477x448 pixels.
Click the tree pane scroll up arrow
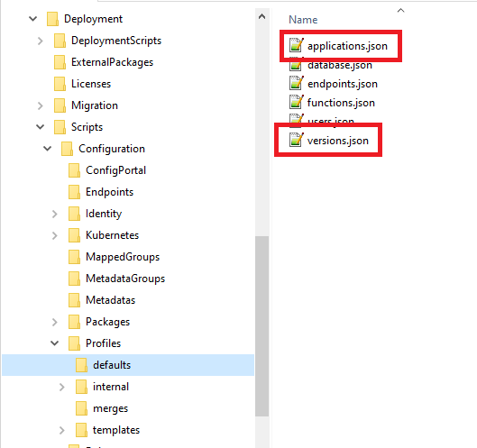pos(261,16)
